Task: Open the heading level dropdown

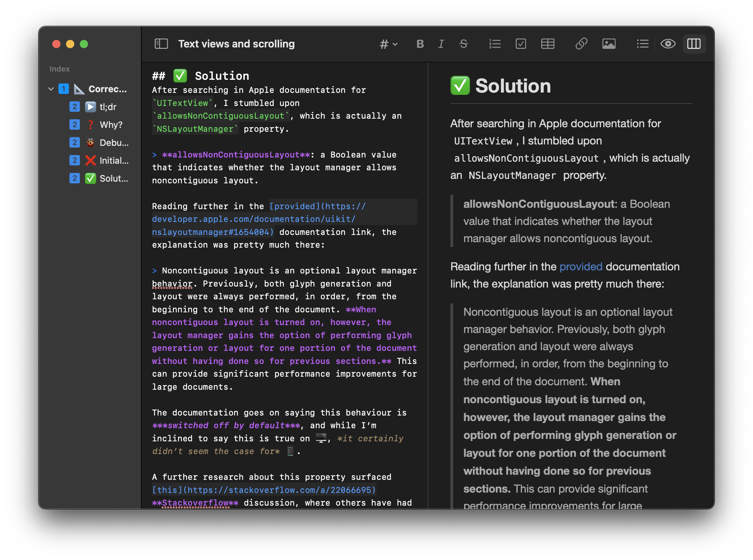Action: pos(389,44)
